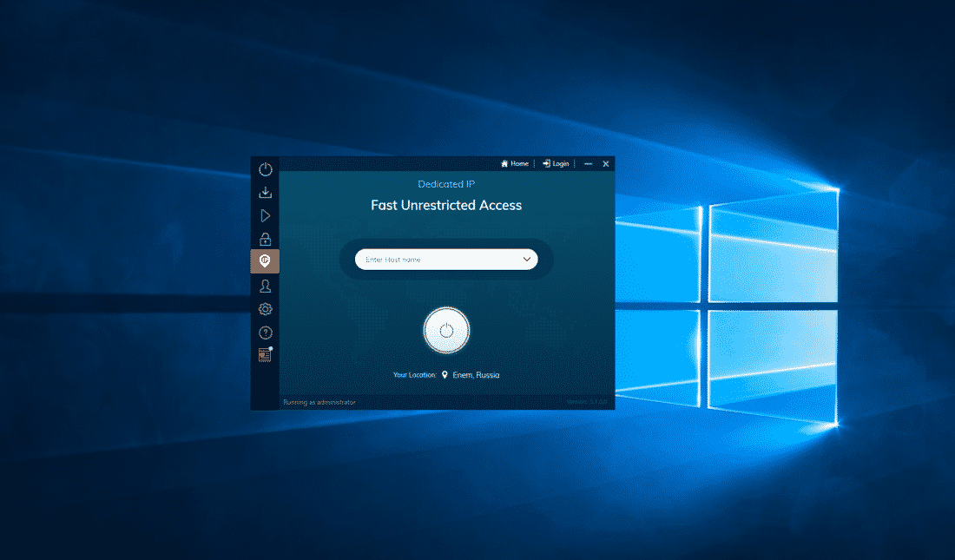
Task: Open the settings gear icon
Action: [265, 309]
